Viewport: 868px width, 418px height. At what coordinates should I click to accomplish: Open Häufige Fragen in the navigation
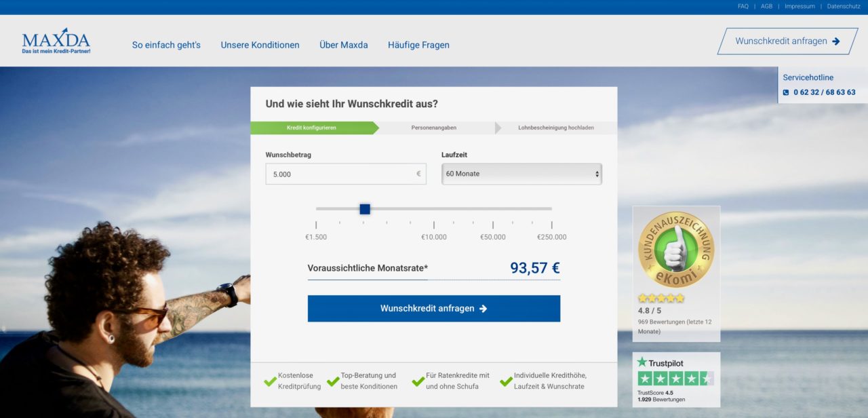click(x=418, y=45)
